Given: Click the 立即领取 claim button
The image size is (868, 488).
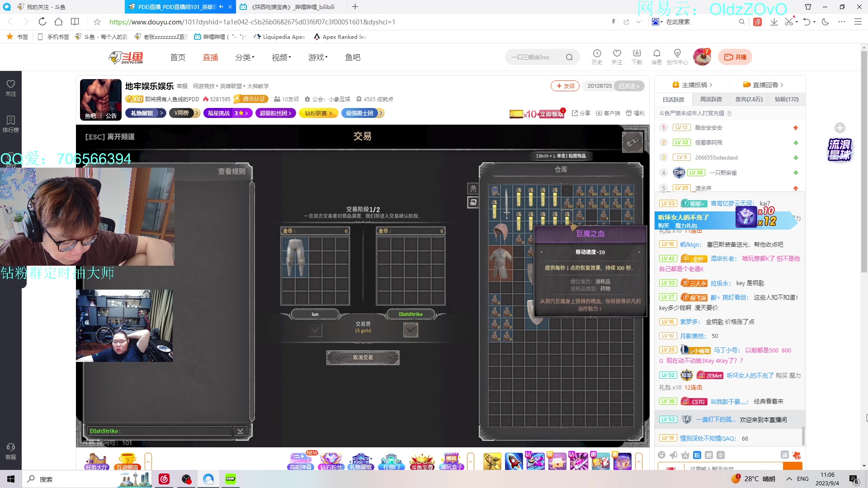Looking at the screenshot, I should 552,114.
